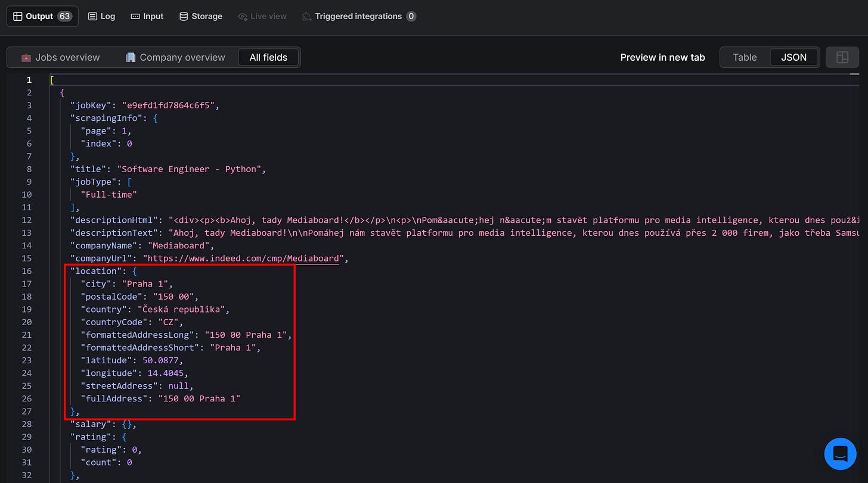The height and width of the screenshot is (483, 868).
Task: Open the Input tab
Action: (147, 16)
